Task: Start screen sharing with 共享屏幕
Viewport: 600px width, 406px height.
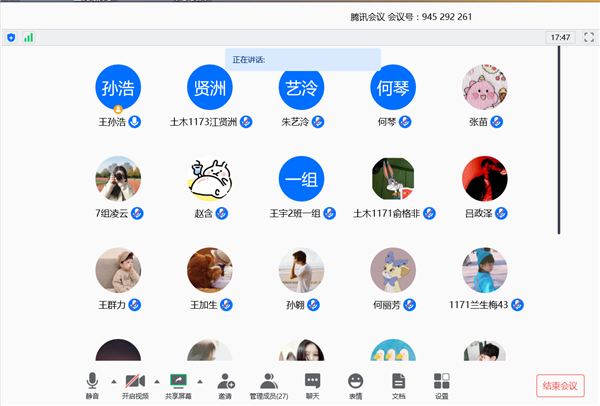Action: pos(179,383)
